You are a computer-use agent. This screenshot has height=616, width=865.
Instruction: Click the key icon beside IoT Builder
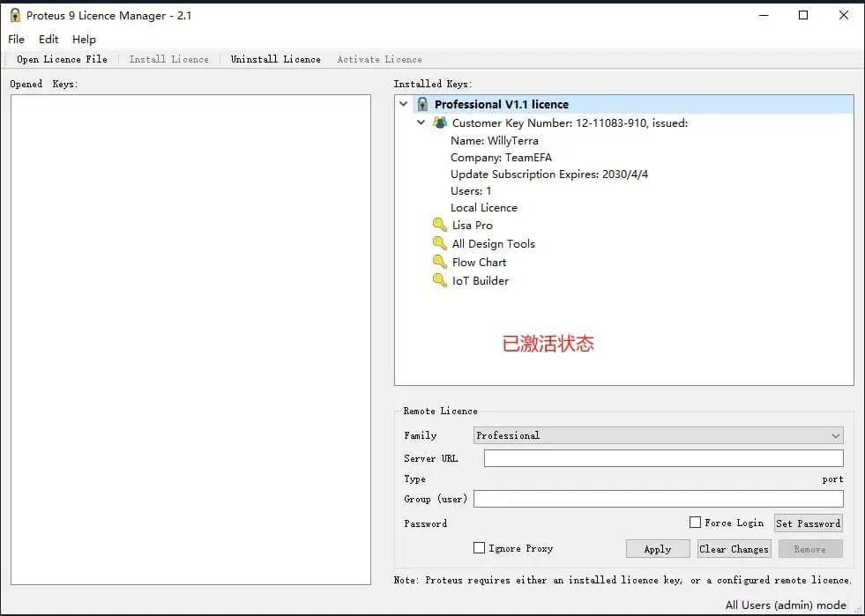coord(440,280)
